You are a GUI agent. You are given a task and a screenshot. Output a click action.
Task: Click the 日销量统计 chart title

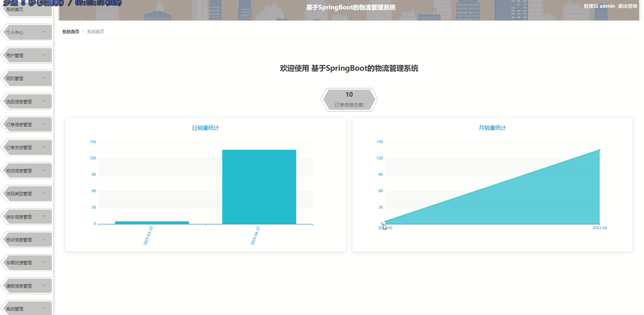tap(205, 128)
